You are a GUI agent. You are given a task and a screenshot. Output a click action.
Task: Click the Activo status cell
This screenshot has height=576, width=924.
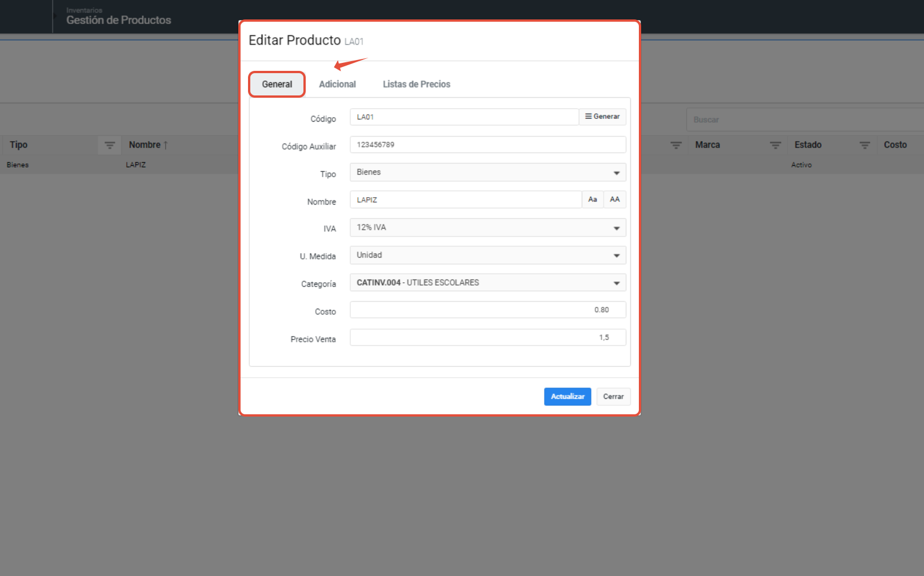coord(801,165)
